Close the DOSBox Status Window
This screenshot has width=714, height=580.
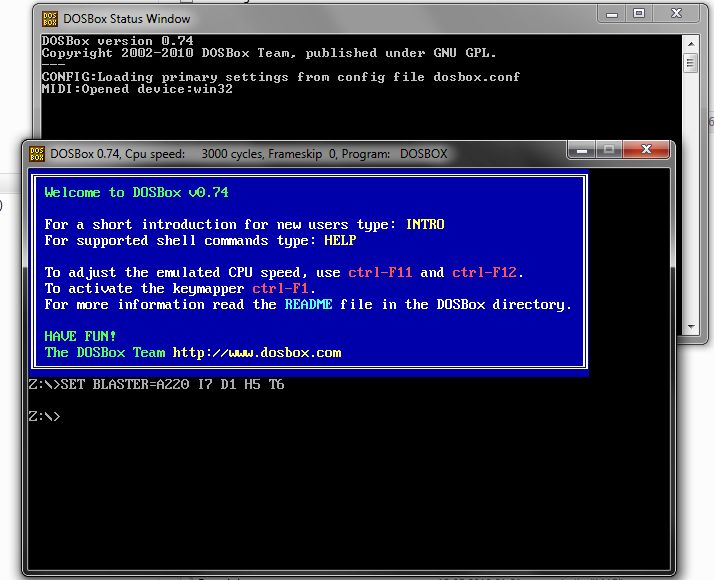click(x=676, y=14)
